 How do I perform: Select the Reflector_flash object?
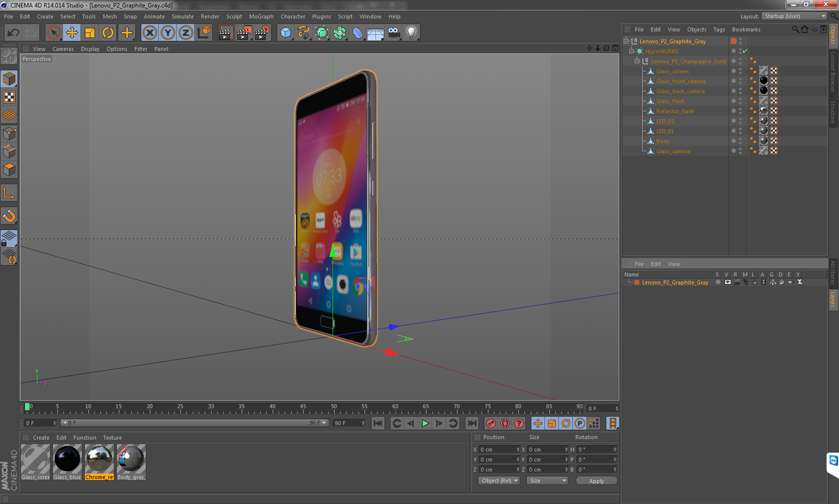click(675, 111)
